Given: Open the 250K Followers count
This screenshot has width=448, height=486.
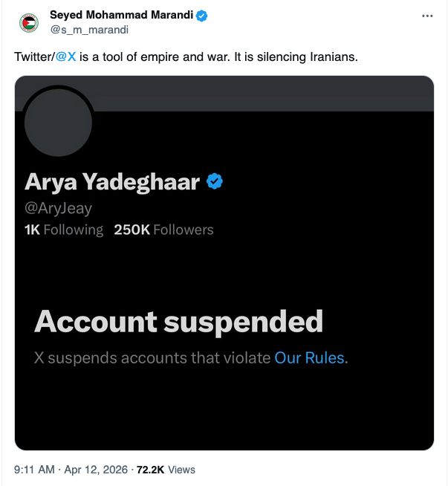Looking at the screenshot, I should (163, 230).
